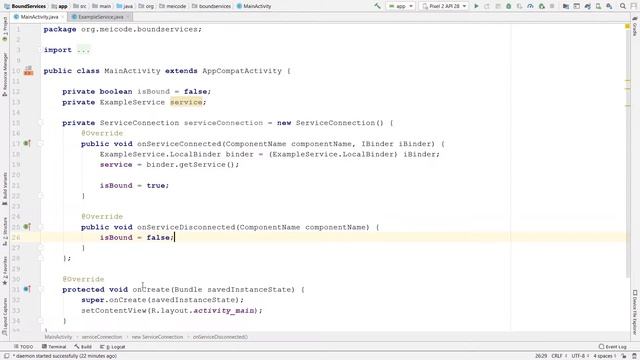Click the override gutter icon for onServiceDisconnected
The height and width of the screenshot is (360, 640).
pyautogui.click(x=27, y=227)
